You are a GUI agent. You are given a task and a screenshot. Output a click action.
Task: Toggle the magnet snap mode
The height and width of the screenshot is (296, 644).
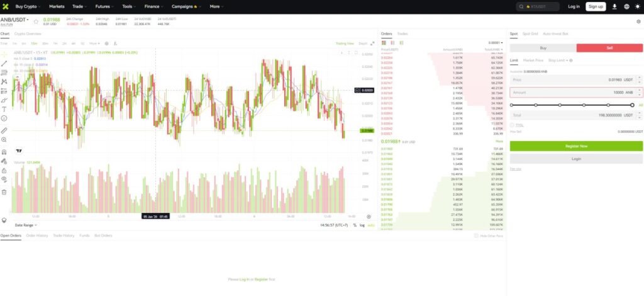(x=4, y=152)
